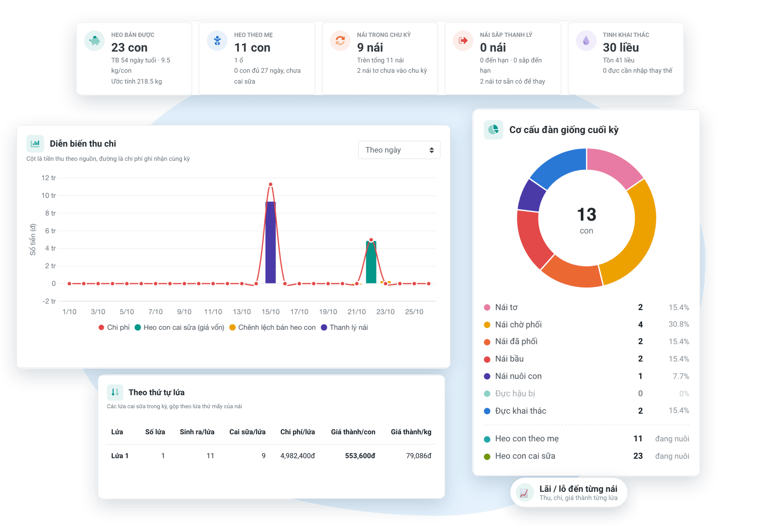
Task: Click the trend chart icon in Lãi / lỗ badge
Action: click(524, 493)
